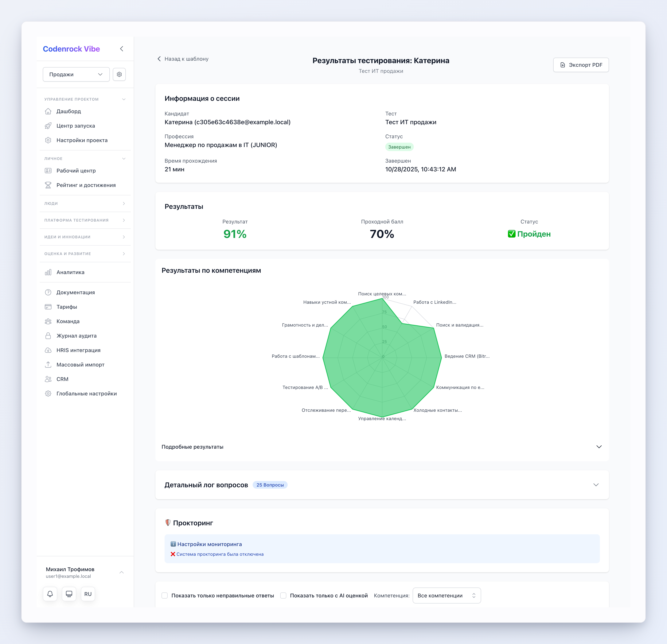Switch language with the RU button
This screenshot has height=644, width=667.
[x=88, y=594]
